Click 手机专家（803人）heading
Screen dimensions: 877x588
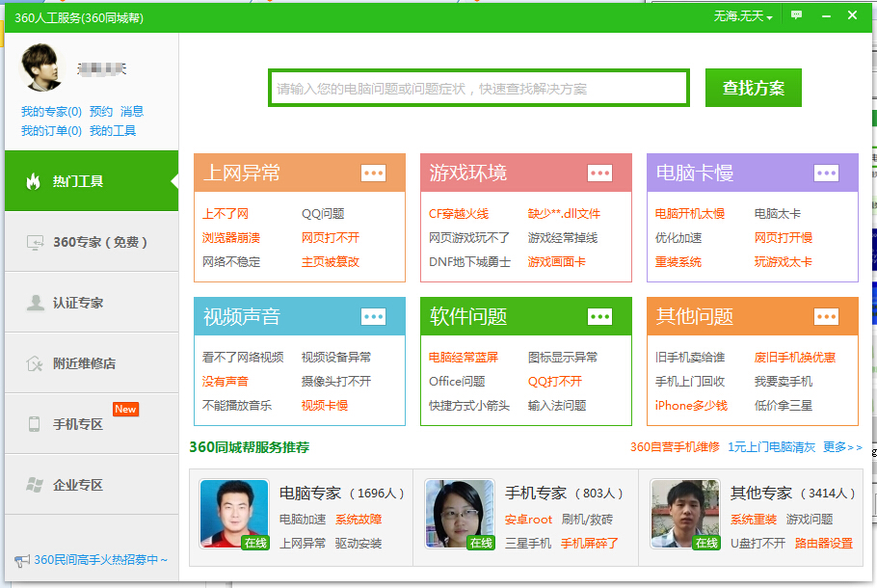pos(564,494)
